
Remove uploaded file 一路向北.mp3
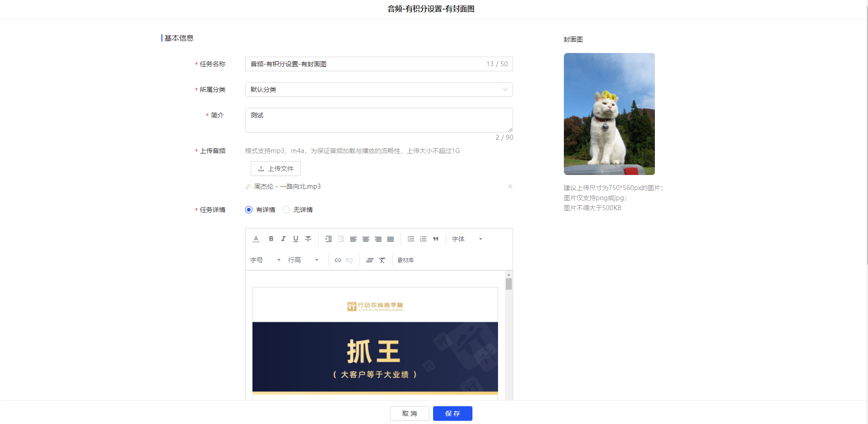510,186
